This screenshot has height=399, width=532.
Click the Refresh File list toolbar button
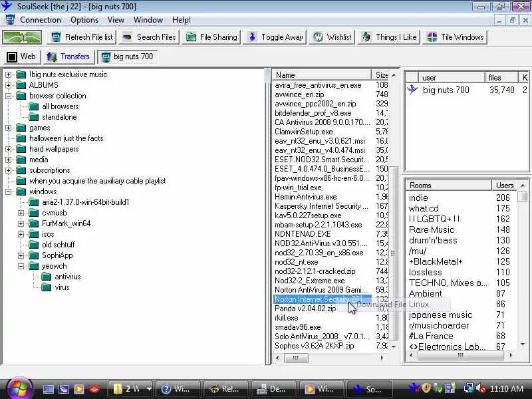click(82, 37)
